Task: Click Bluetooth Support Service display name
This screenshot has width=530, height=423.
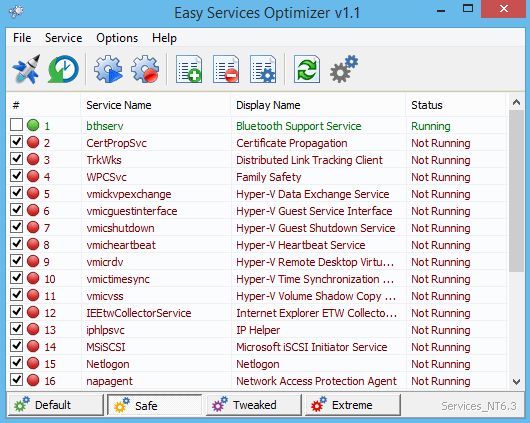Action: click(x=299, y=126)
